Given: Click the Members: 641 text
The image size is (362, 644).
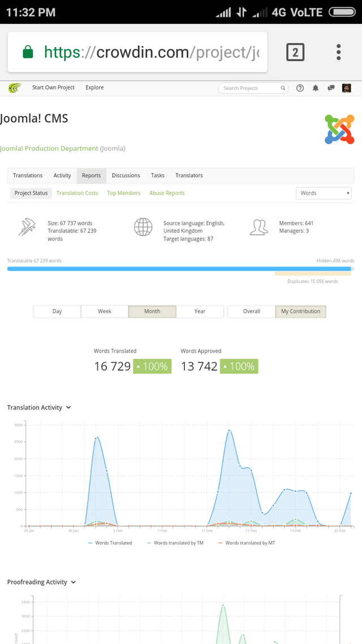Looking at the screenshot, I should 296,224.
